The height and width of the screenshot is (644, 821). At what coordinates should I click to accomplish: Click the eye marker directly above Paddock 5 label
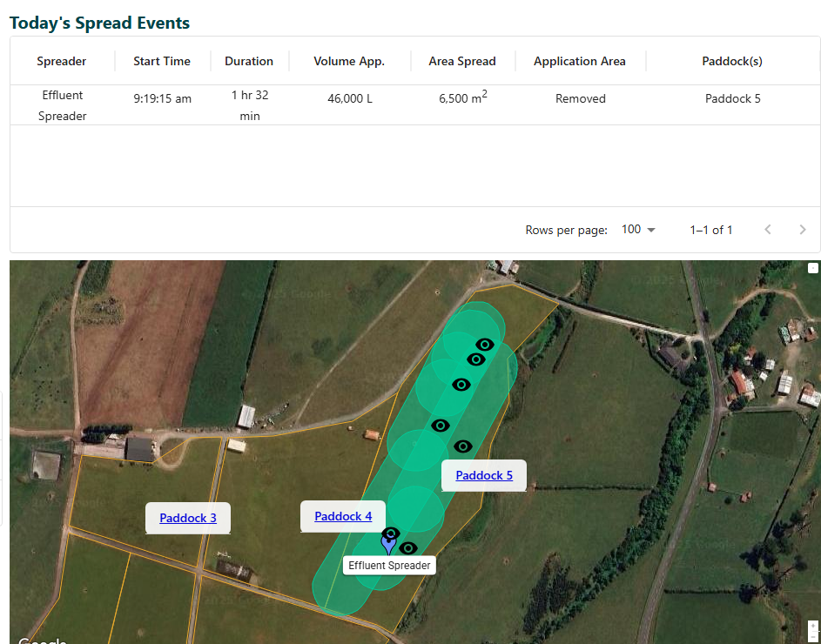pyautogui.click(x=463, y=446)
